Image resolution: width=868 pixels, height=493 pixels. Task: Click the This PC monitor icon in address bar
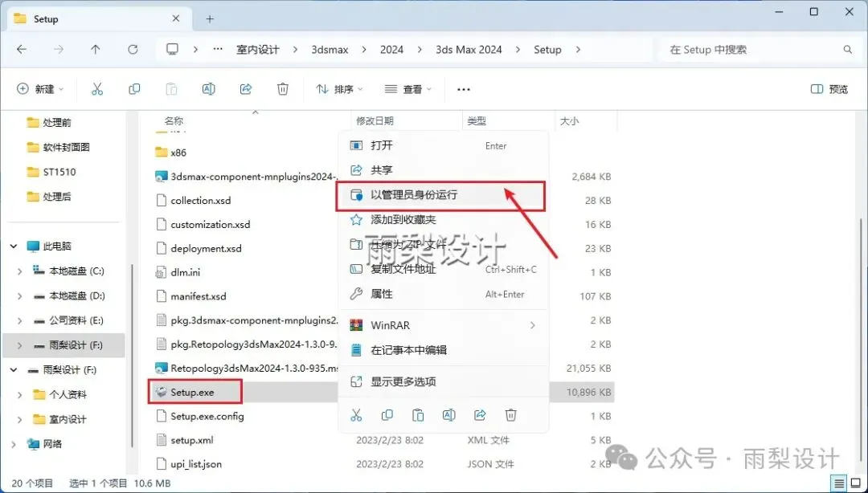[173, 49]
